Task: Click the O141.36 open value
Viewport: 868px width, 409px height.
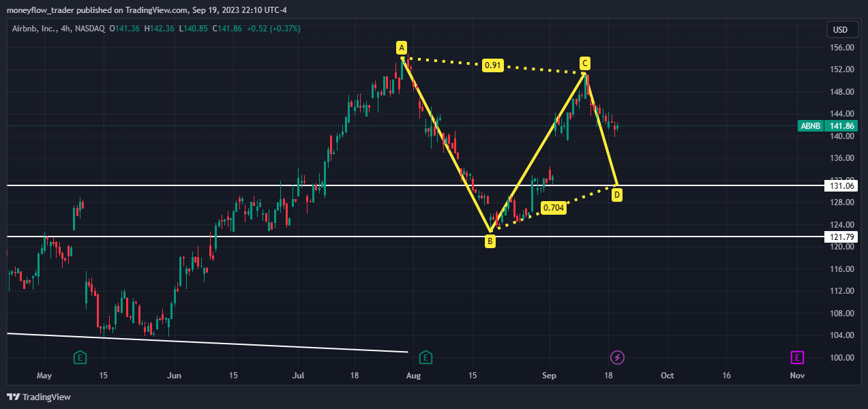Action: tap(124, 29)
